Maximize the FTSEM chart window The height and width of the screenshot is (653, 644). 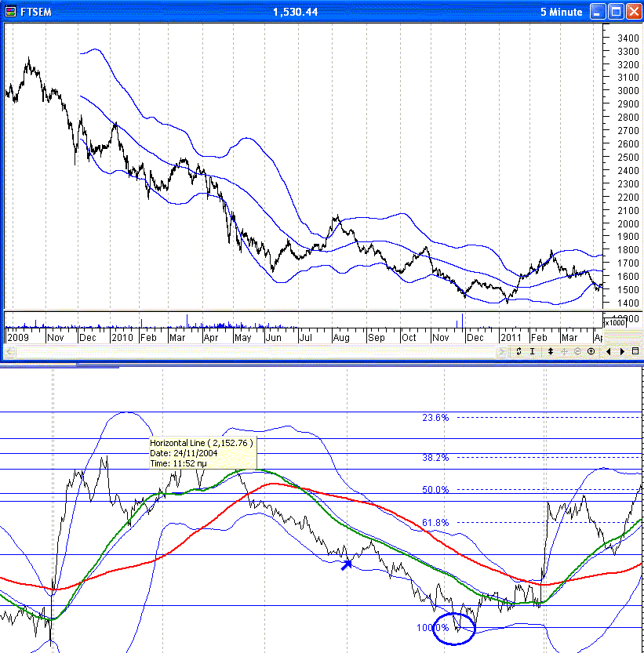click(x=616, y=12)
